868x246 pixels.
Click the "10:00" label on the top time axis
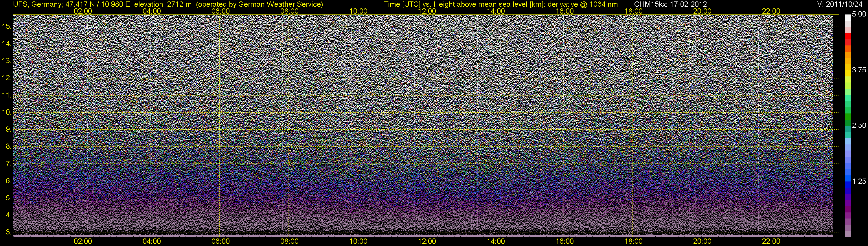click(358, 11)
